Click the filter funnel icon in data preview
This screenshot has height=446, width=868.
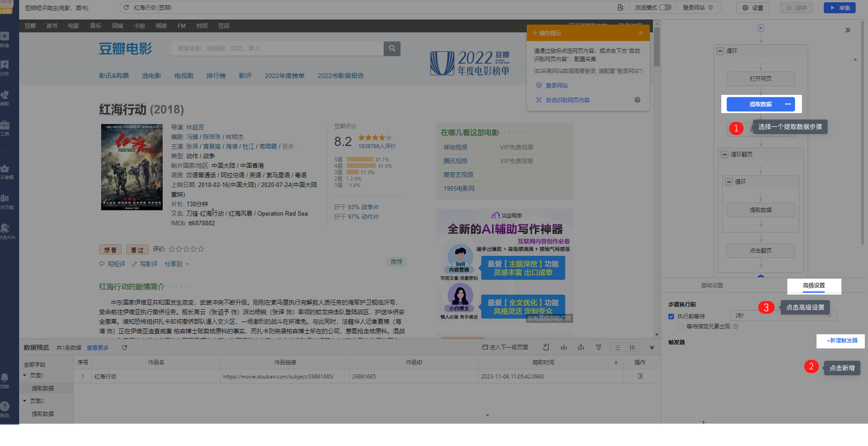pyautogui.click(x=599, y=347)
